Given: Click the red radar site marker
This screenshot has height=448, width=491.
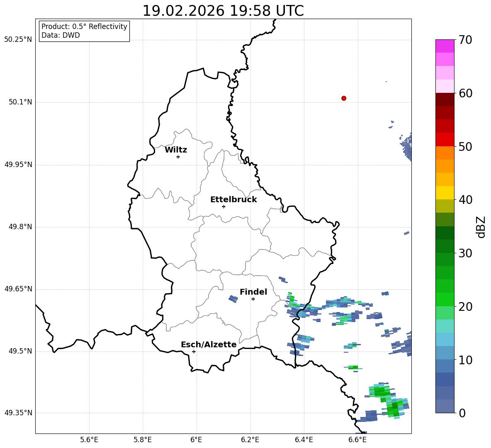Looking at the screenshot, I should (x=344, y=98).
